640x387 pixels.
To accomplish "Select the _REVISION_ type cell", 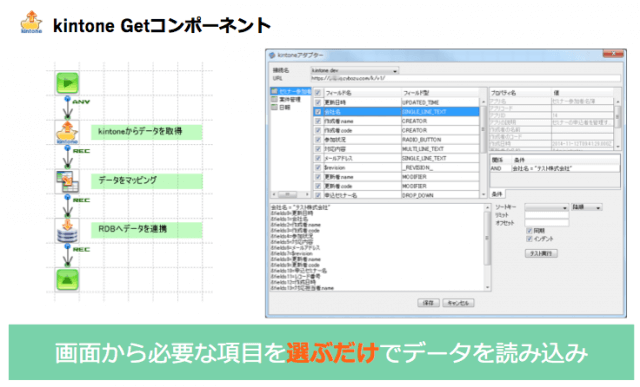I will coord(440,167).
